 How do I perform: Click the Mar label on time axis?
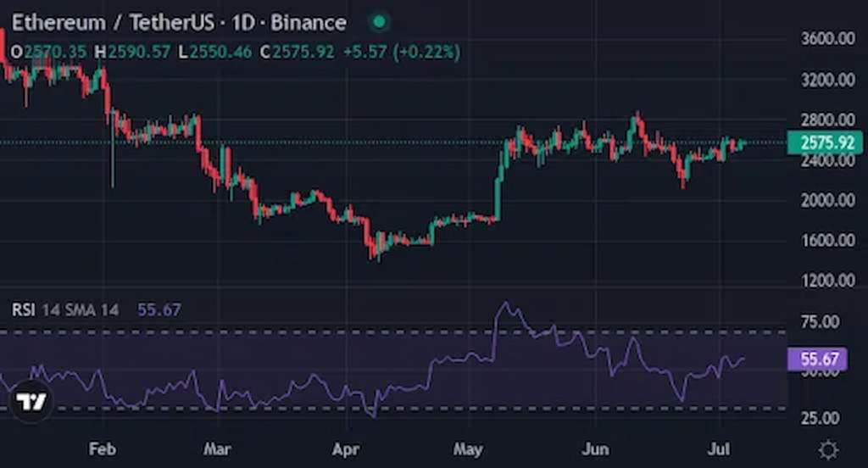pyautogui.click(x=217, y=448)
